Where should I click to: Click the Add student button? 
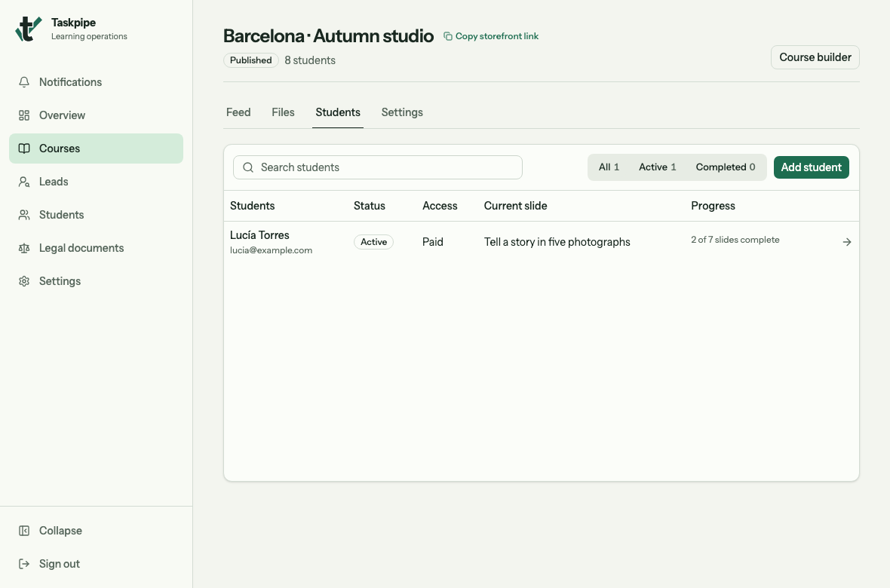[811, 167]
